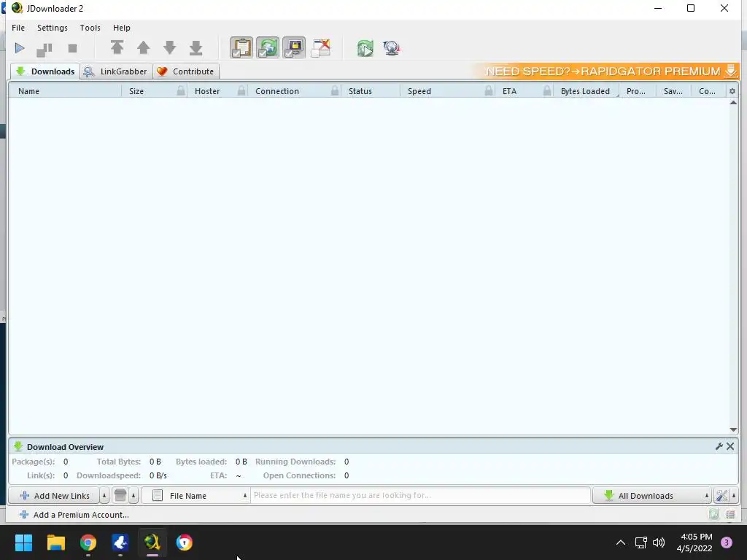
Task: Toggle premium usage button in toolbar
Action: pos(294,47)
